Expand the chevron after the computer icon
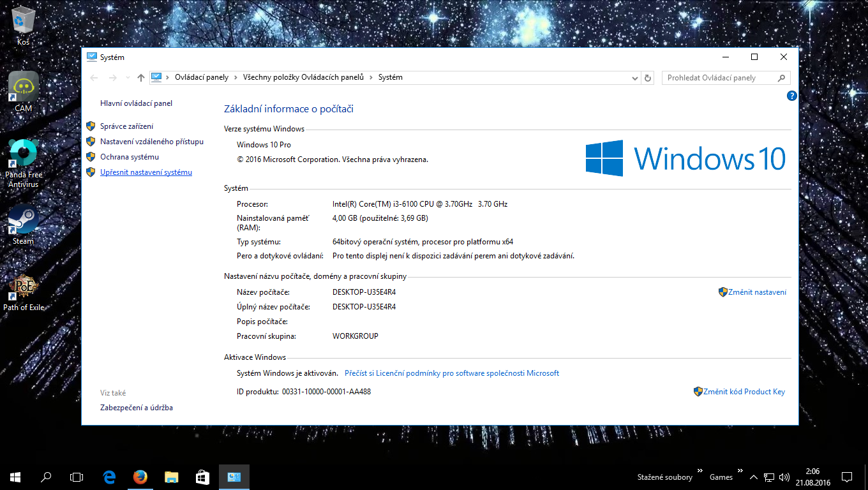Viewport: 868px width, 490px height. [x=168, y=77]
